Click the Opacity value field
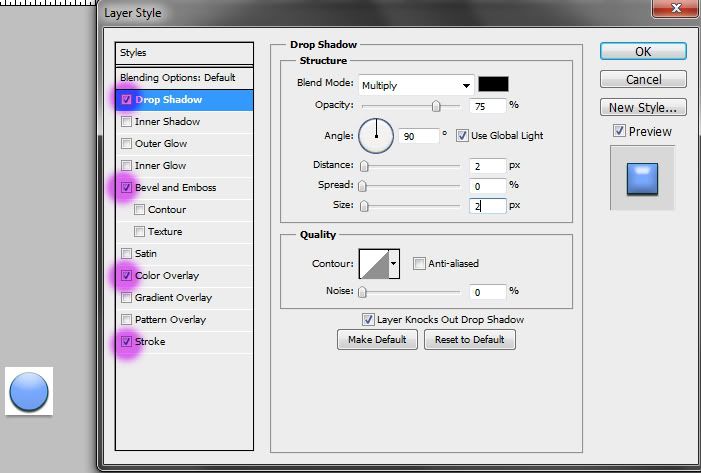This screenshot has height=473, width=701. coord(488,106)
